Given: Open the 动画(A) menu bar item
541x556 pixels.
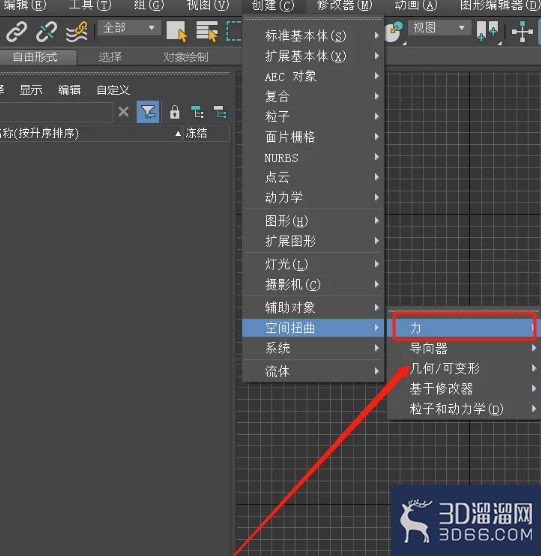Looking at the screenshot, I should pyautogui.click(x=416, y=5).
